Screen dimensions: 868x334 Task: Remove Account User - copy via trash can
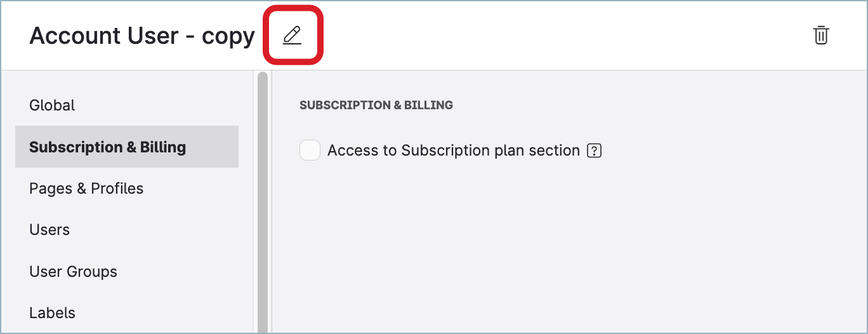click(821, 36)
